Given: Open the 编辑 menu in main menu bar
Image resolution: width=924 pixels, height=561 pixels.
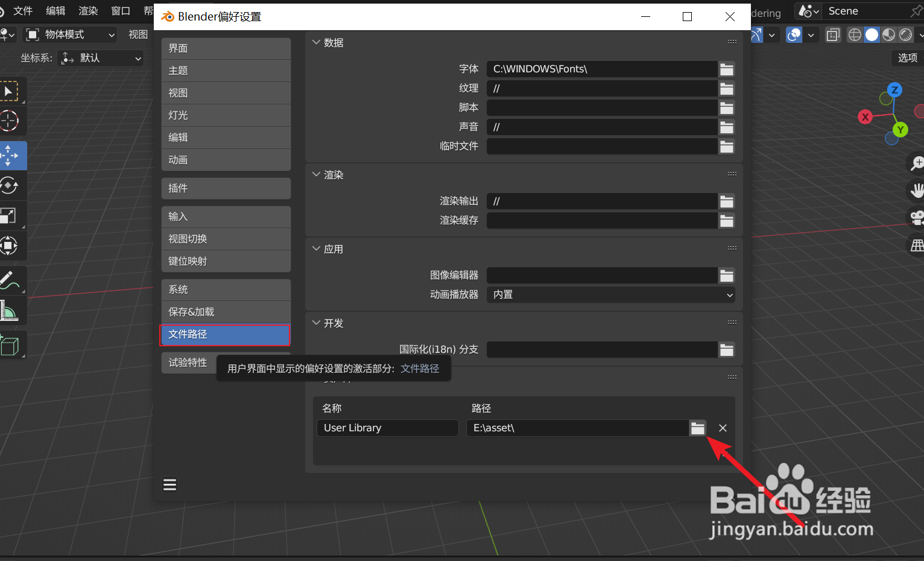Looking at the screenshot, I should pyautogui.click(x=55, y=11).
